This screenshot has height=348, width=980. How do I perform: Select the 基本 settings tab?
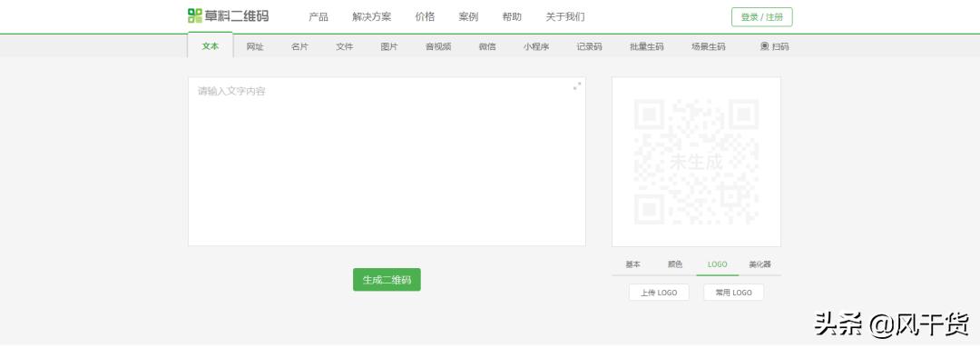(x=633, y=264)
